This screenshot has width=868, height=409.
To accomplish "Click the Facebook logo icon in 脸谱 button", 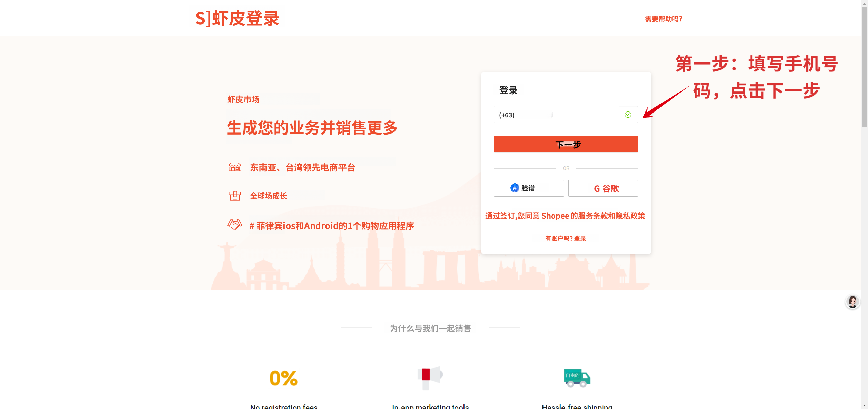I will click(515, 188).
